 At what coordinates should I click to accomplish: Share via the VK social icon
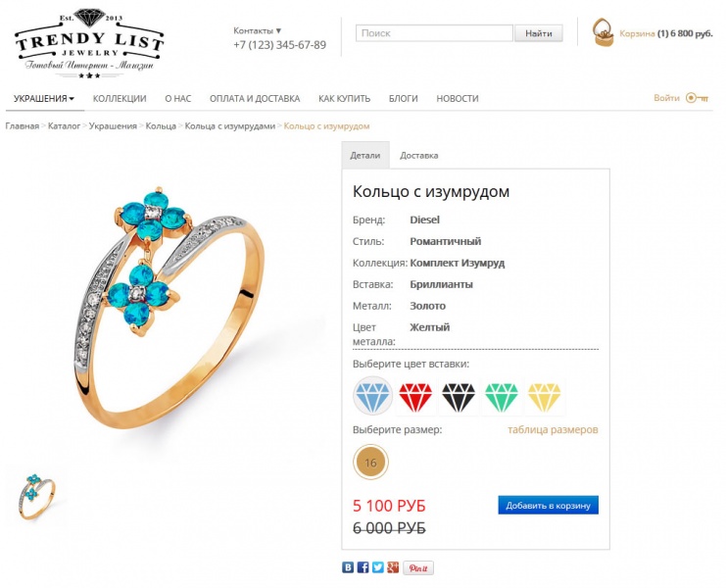point(348,567)
